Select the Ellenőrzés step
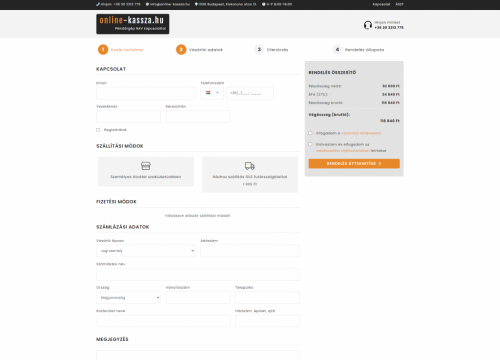The height and width of the screenshot is (360, 500). click(277, 50)
